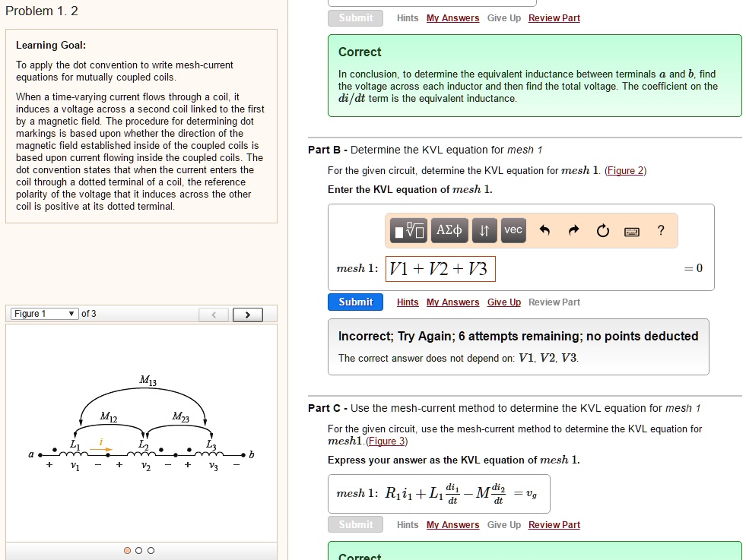This screenshot has width=746, height=560.
Task: Advance to the next figure with the arrow
Action: [247, 313]
